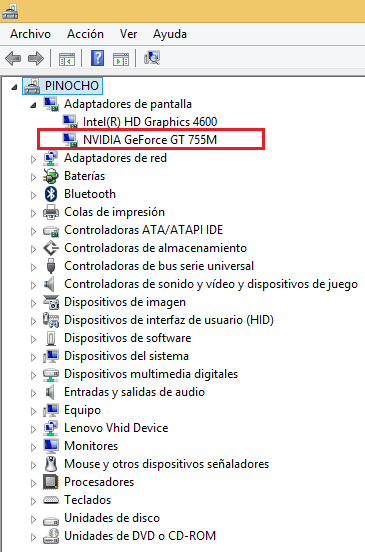Image resolution: width=365 pixels, height=552 pixels.
Task: Open the Ayuda menu
Action: (x=170, y=34)
